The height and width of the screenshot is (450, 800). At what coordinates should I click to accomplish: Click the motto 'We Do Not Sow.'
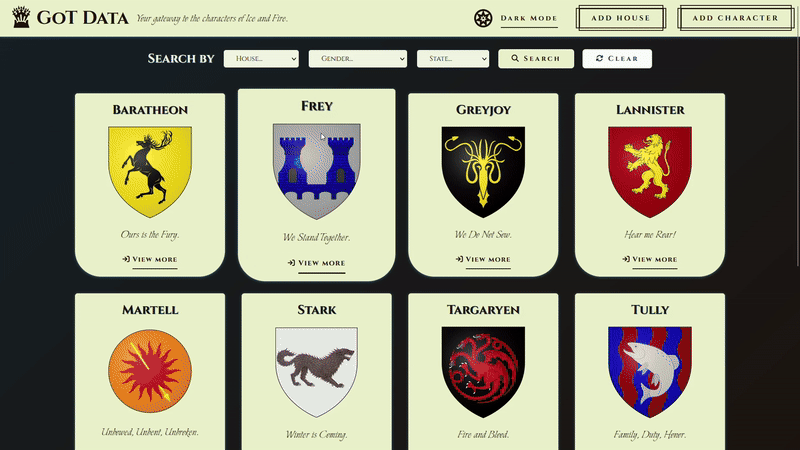[483, 235]
